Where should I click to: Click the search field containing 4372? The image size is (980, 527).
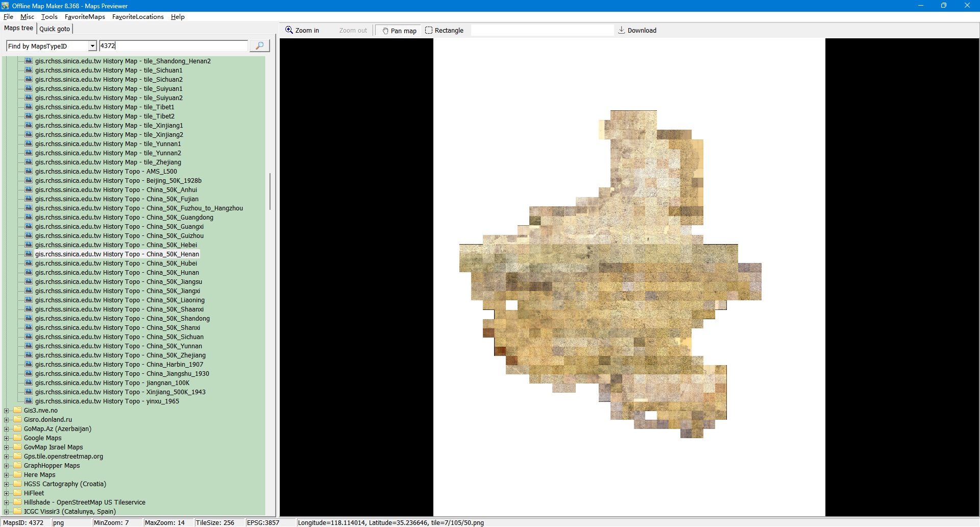click(173, 46)
